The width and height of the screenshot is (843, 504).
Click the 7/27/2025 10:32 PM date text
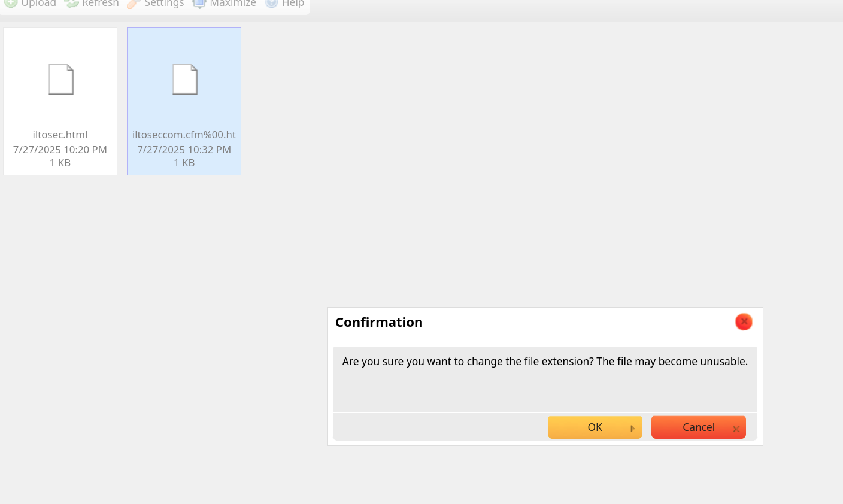(184, 150)
